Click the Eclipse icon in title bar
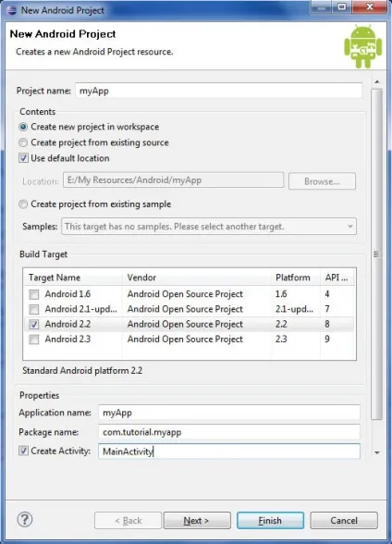This screenshot has width=392, height=544. (x=12, y=10)
